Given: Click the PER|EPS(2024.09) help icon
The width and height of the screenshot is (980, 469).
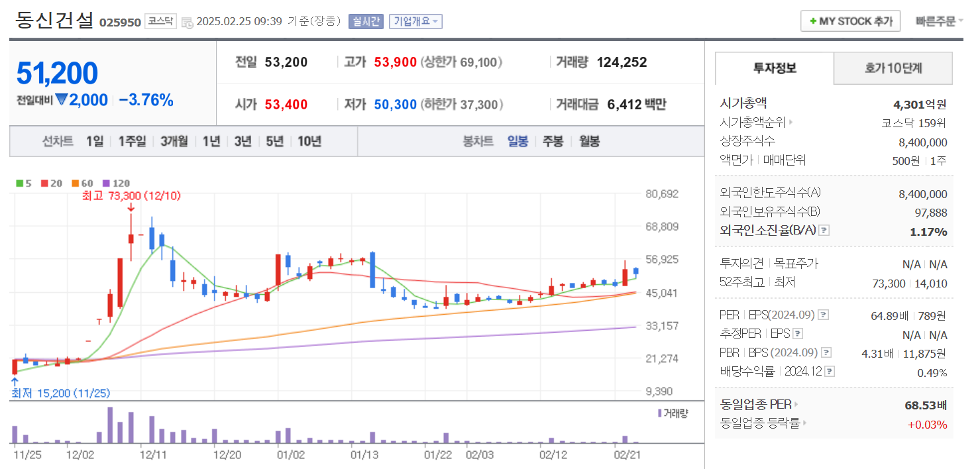Looking at the screenshot, I should click(x=823, y=315).
